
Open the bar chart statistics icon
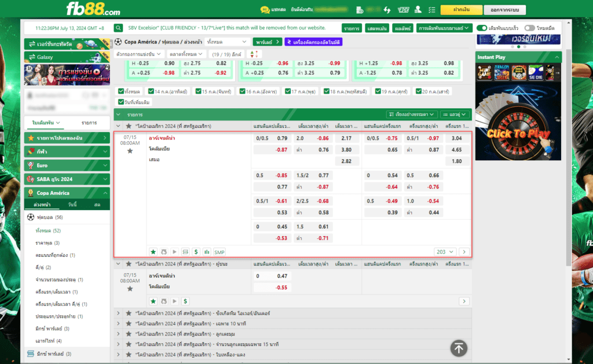click(207, 252)
